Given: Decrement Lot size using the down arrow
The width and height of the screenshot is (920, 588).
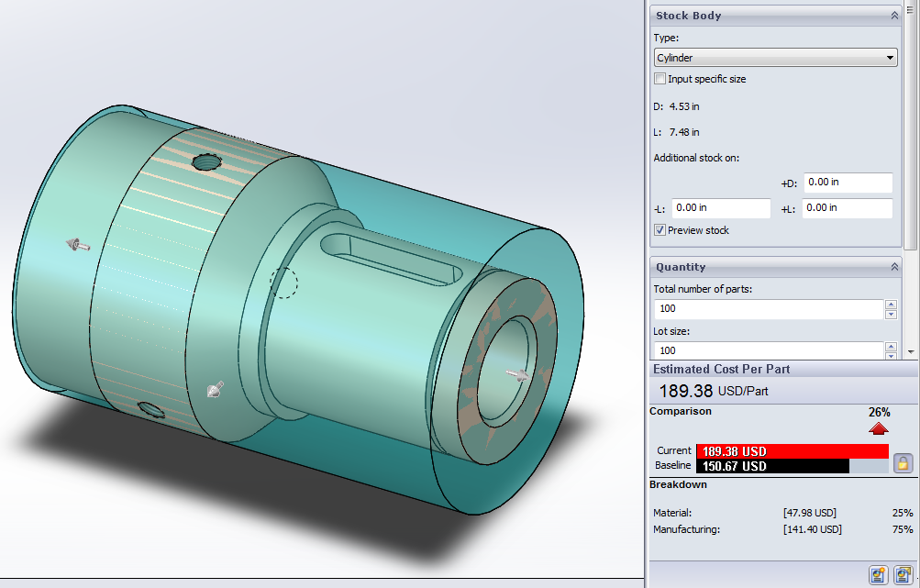Looking at the screenshot, I should click(890, 355).
